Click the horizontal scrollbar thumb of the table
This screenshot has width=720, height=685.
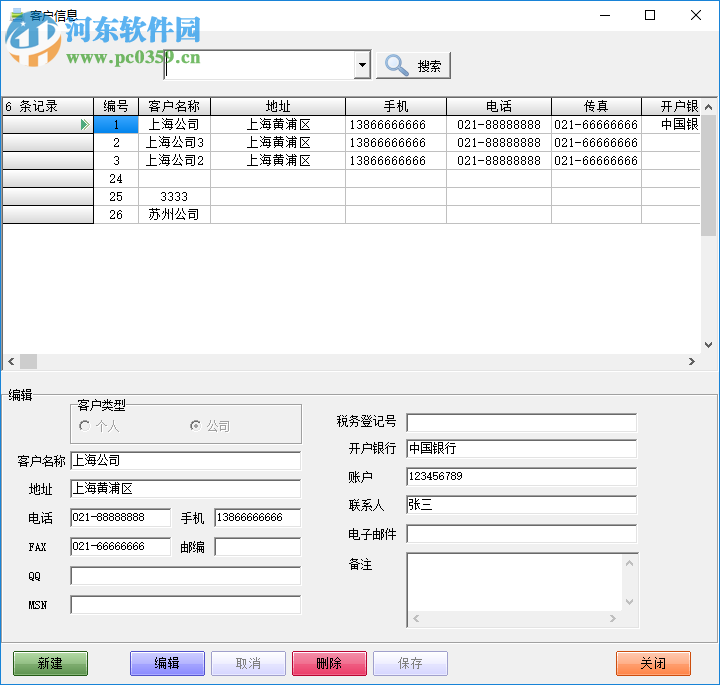click(28, 361)
